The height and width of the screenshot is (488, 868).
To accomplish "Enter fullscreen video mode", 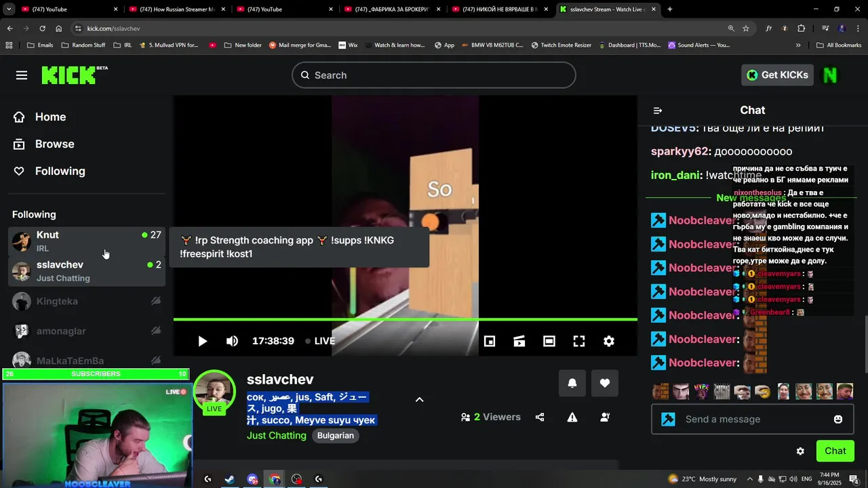I will tap(579, 341).
